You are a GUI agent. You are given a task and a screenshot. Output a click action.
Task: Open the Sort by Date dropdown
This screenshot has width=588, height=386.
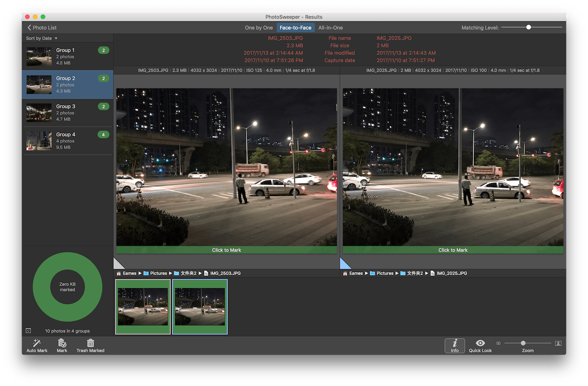coord(42,38)
